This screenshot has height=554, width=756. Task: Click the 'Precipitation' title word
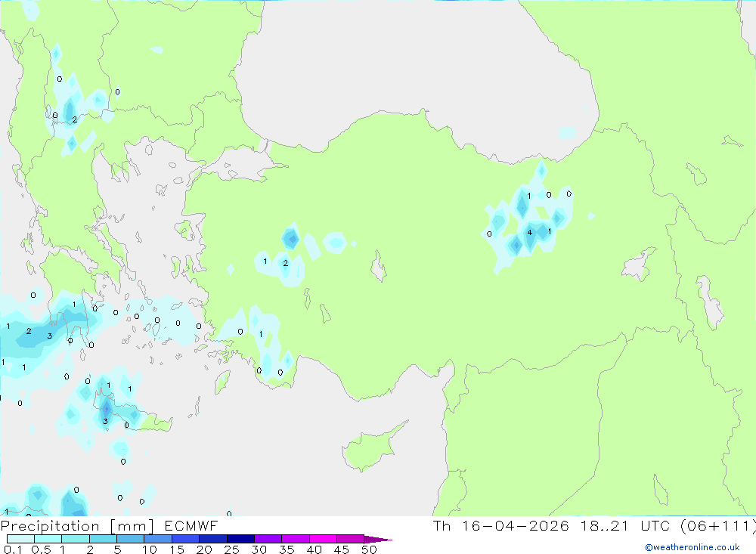(x=50, y=526)
